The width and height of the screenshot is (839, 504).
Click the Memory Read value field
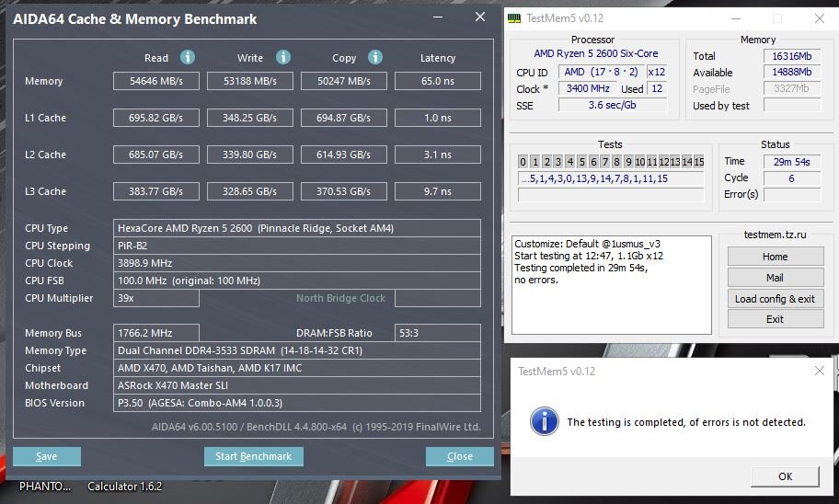[x=155, y=81]
